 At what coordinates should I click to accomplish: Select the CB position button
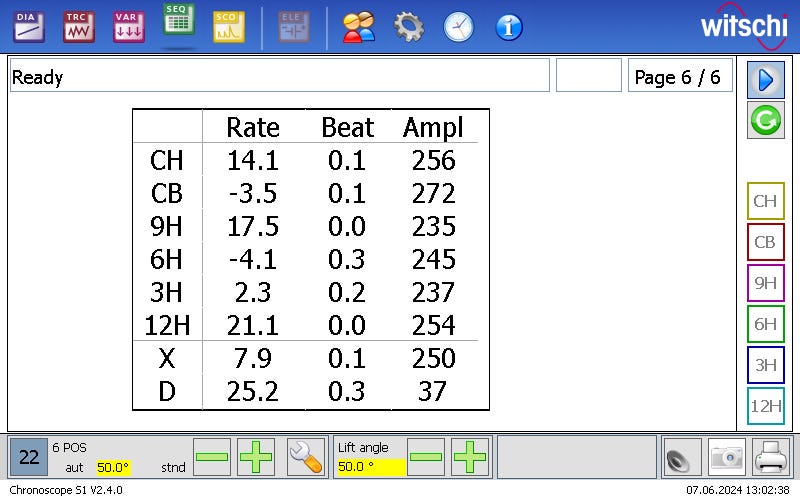point(766,242)
